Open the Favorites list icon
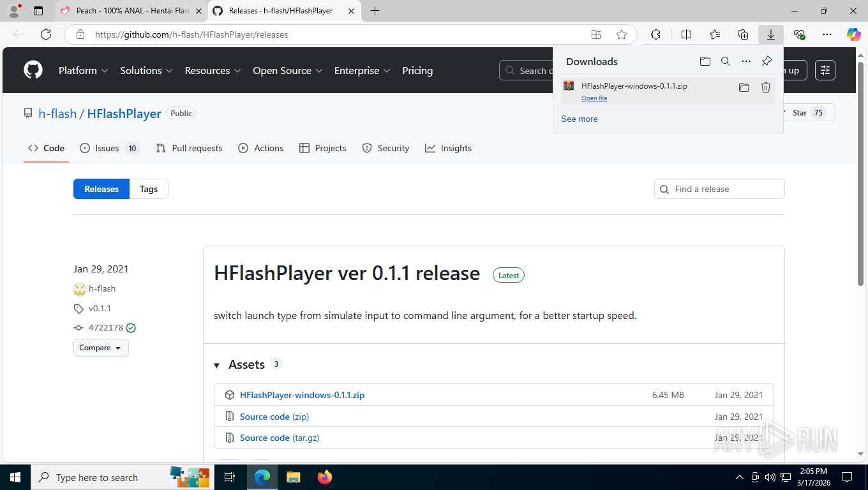This screenshot has width=868, height=490. pyautogui.click(x=714, y=34)
